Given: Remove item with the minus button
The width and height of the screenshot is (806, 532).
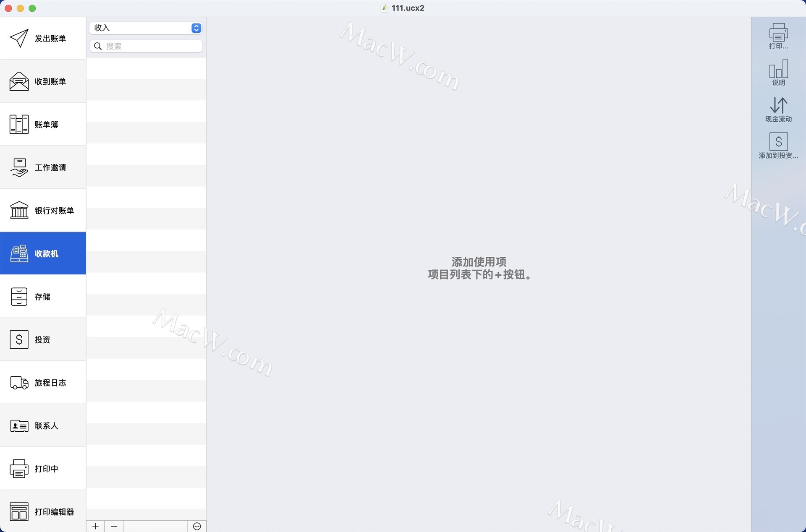Looking at the screenshot, I should click(114, 526).
